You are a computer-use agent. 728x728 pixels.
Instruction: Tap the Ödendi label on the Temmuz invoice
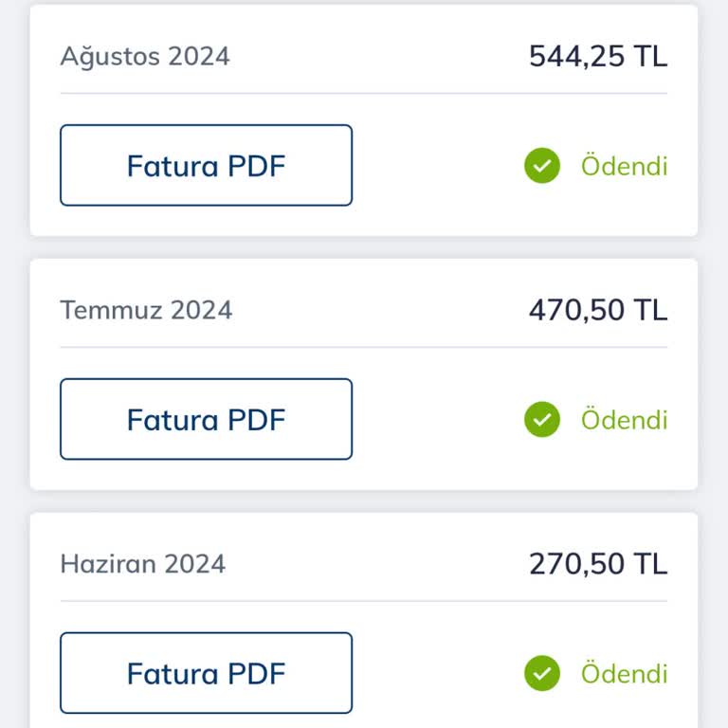624,419
